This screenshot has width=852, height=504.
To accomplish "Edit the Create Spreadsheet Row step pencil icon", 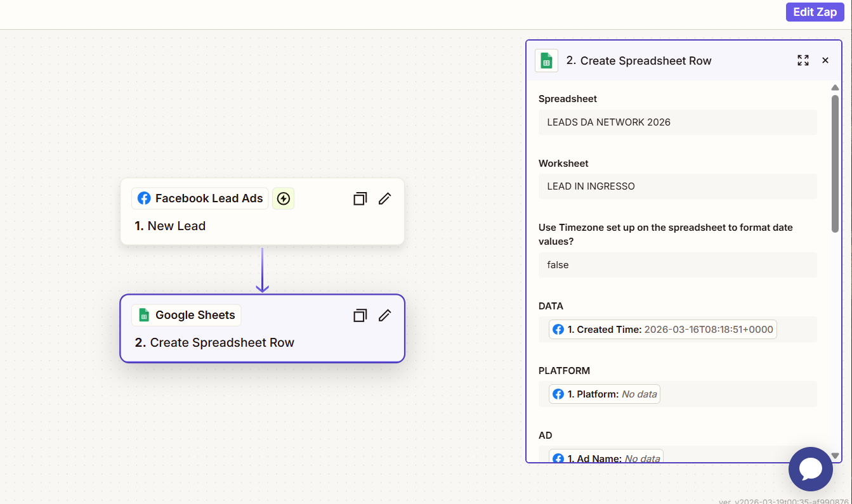I will pyautogui.click(x=384, y=315).
